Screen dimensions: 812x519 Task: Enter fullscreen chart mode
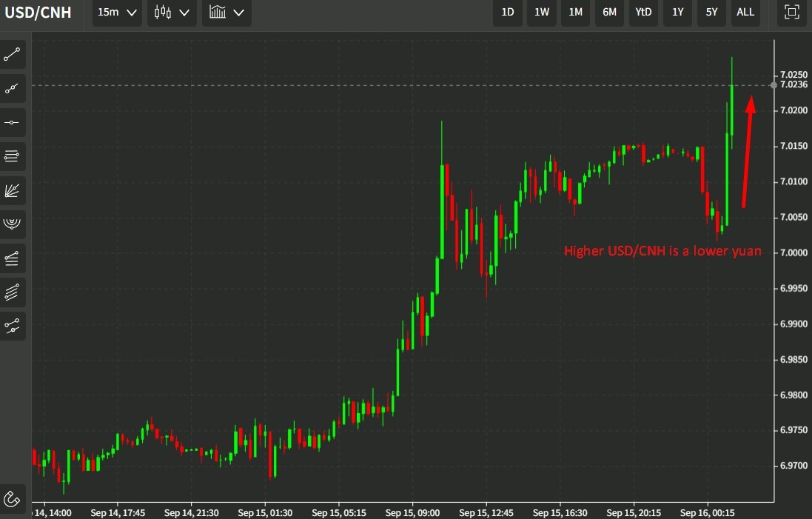pyautogui.click(x=792, y=13)
